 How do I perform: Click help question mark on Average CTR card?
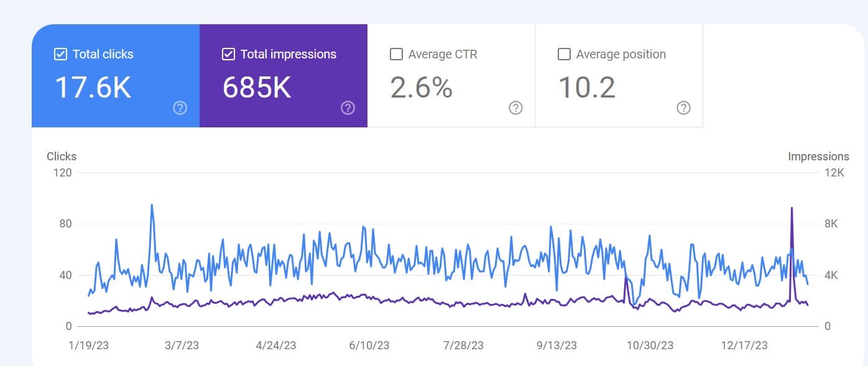515,109
